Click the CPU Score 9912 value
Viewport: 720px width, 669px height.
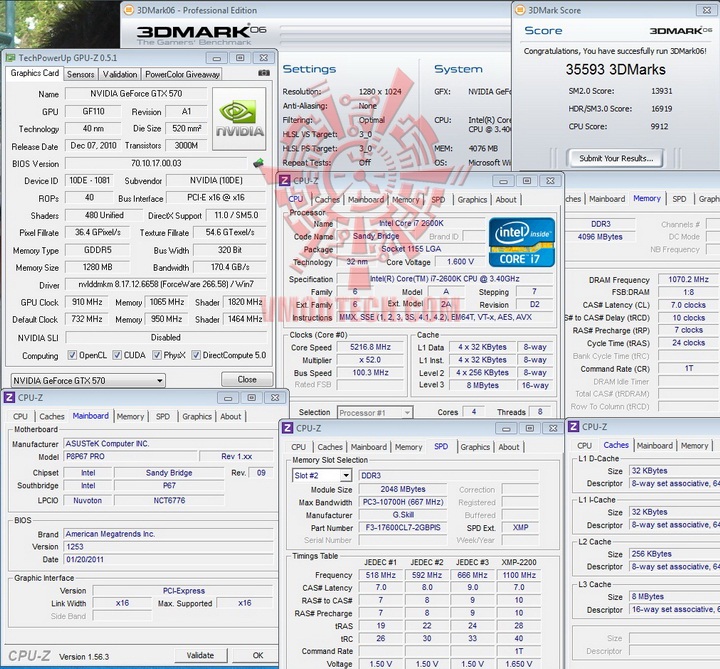tap(659, 126)
